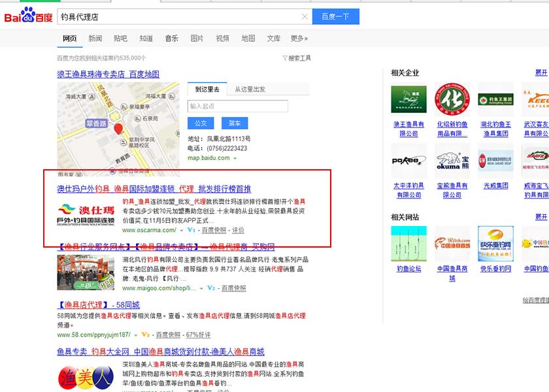
Task: Open the 地图 tab
Action: point(248,38)
